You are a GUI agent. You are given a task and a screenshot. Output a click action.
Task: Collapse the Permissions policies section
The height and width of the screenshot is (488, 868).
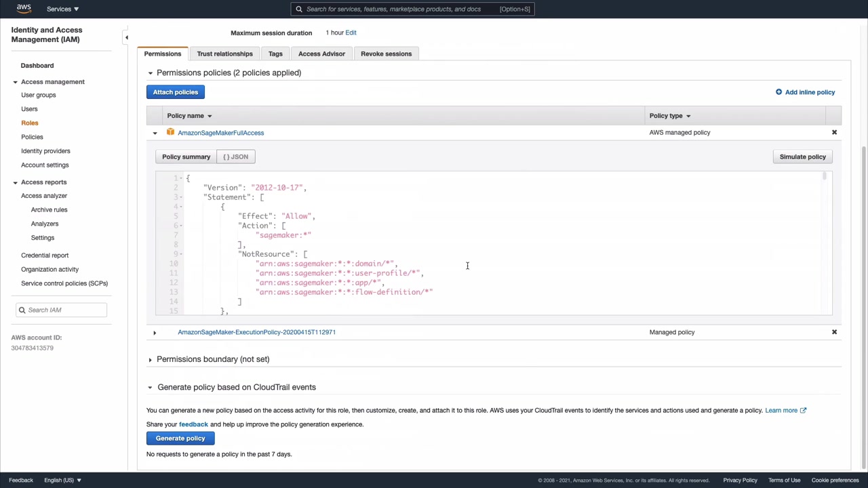point(151,73)
